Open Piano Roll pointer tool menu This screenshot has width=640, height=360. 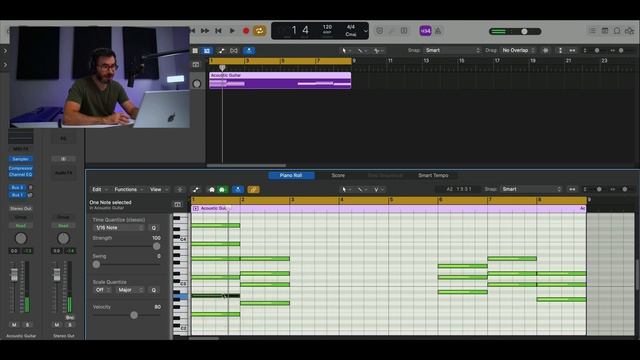point(347,189)
